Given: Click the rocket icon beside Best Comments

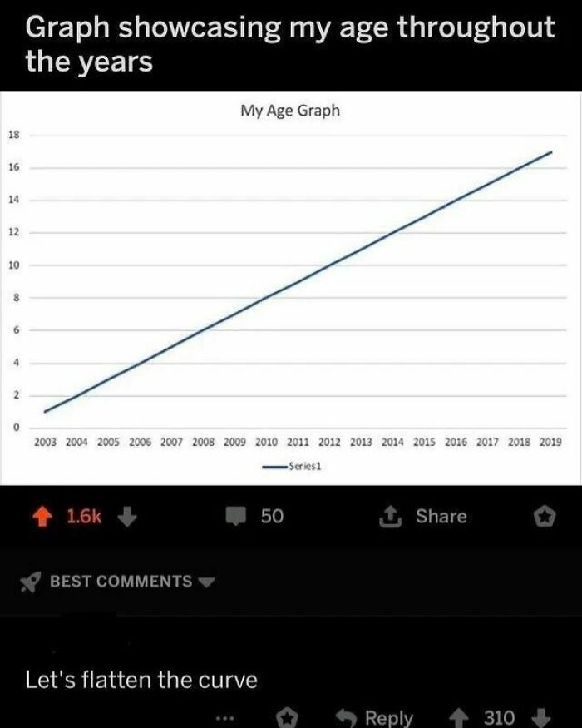Looking at the screenshot, I should (x=32, y=581).
